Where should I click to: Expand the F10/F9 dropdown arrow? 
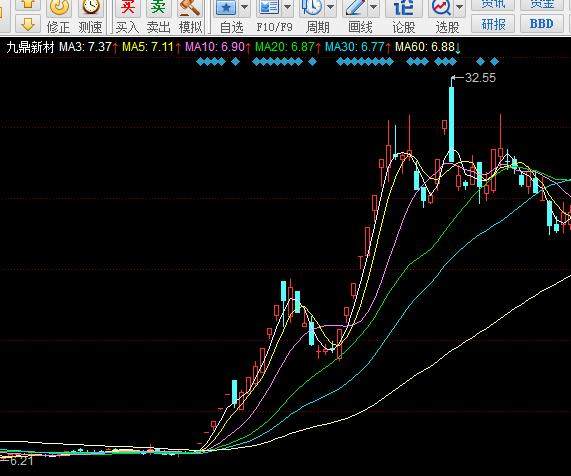click(x=287, y=7)
